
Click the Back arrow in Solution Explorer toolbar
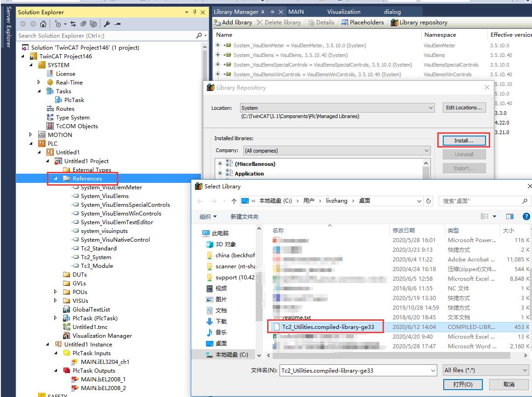(x=23, y=24)
